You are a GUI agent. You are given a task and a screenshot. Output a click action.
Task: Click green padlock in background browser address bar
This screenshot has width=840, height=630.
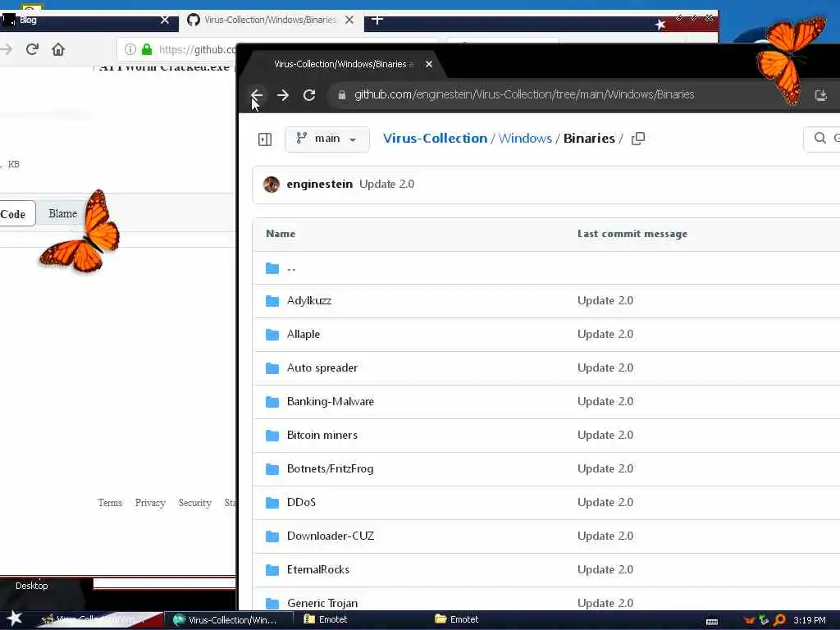tap(147, 49)
